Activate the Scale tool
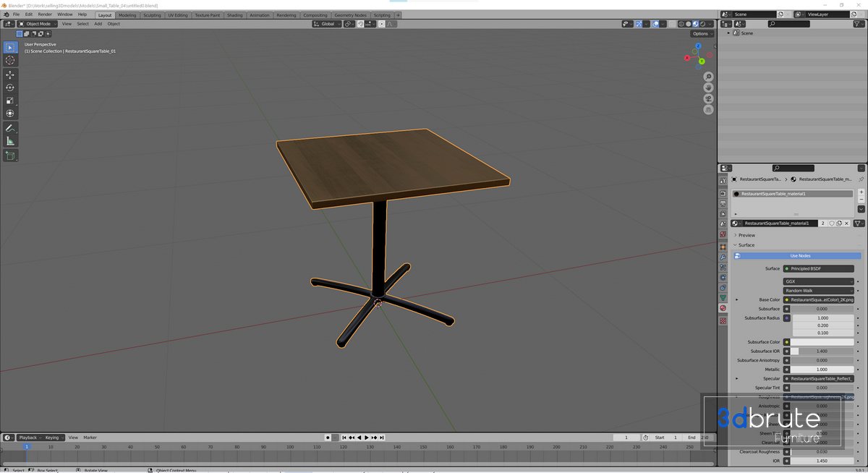 [x=10, y=101]
